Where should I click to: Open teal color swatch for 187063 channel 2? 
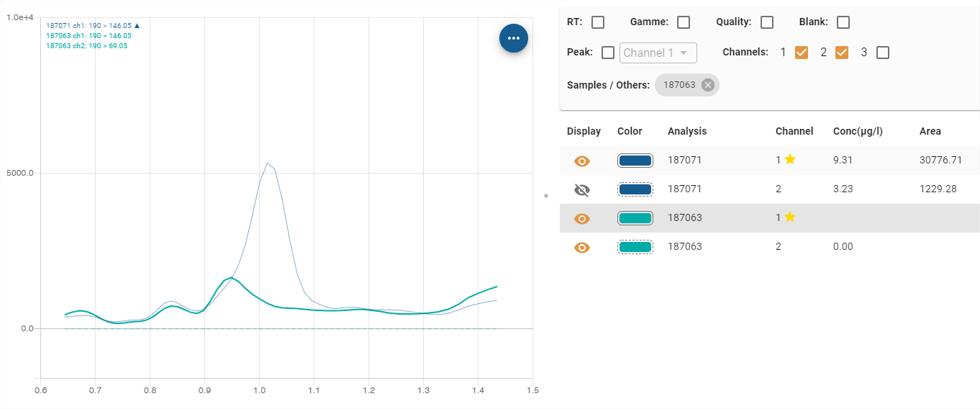pyautogui.click(x=635, y=247)
